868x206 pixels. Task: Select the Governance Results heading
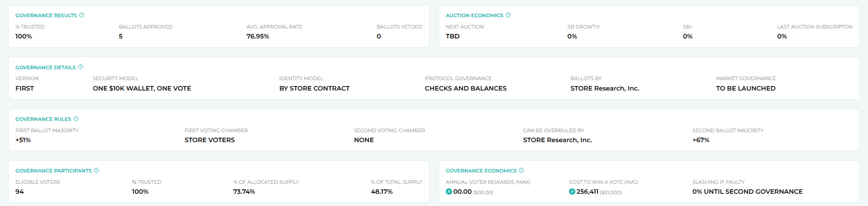[46, 15]
